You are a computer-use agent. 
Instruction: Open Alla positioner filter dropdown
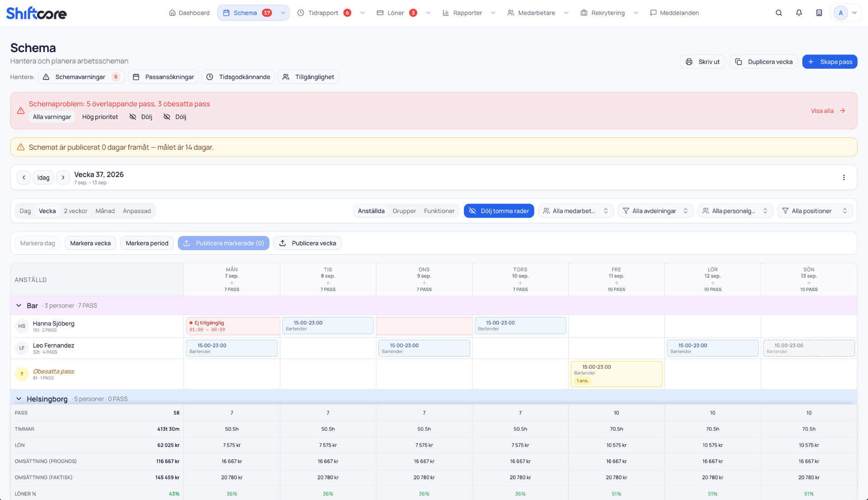pos(815,211)
